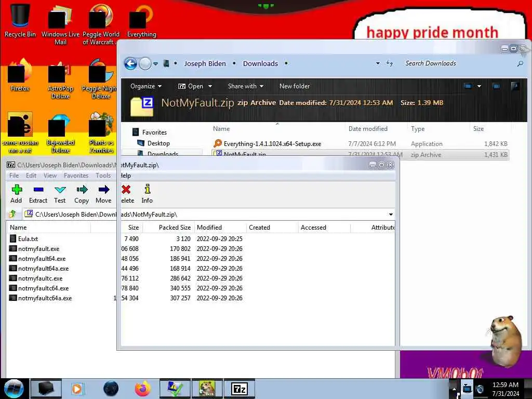The width and height of the screenshot is (532, 399).
Task: Sort by Created column in 7-Zip
Action: [272, 228]
